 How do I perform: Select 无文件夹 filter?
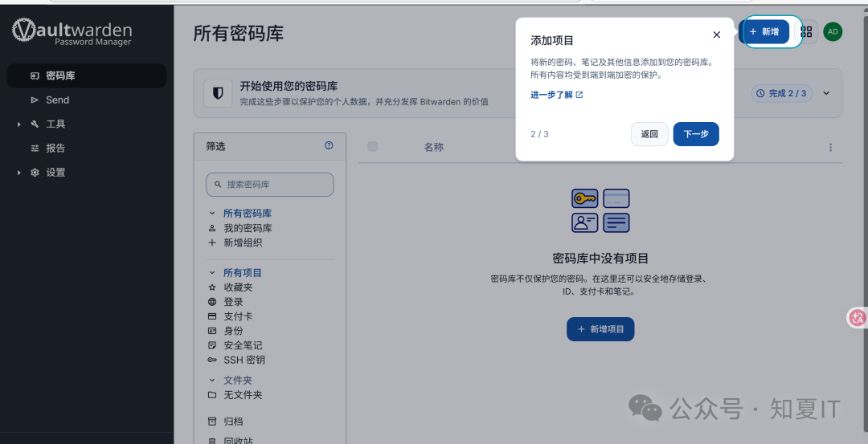tap(243, 395)
